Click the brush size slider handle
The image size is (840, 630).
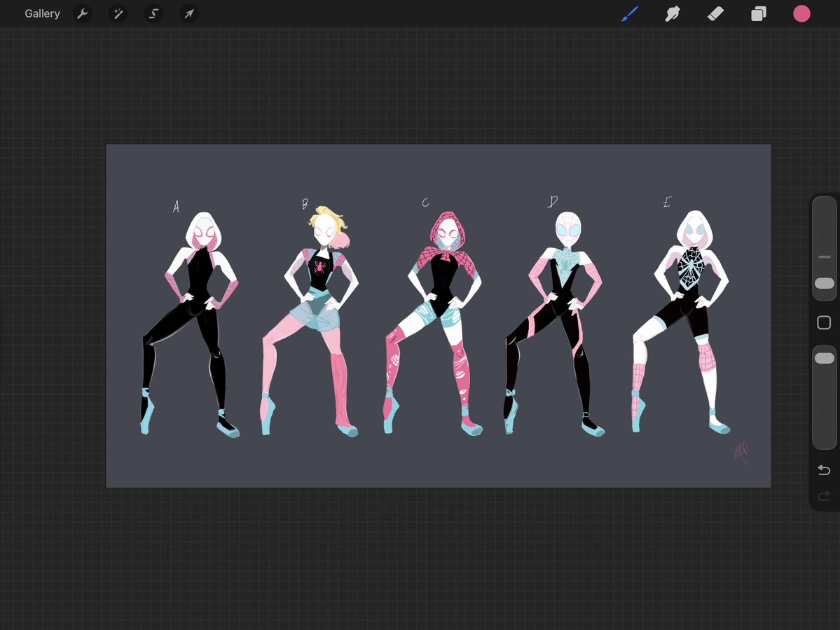(825, 283)
